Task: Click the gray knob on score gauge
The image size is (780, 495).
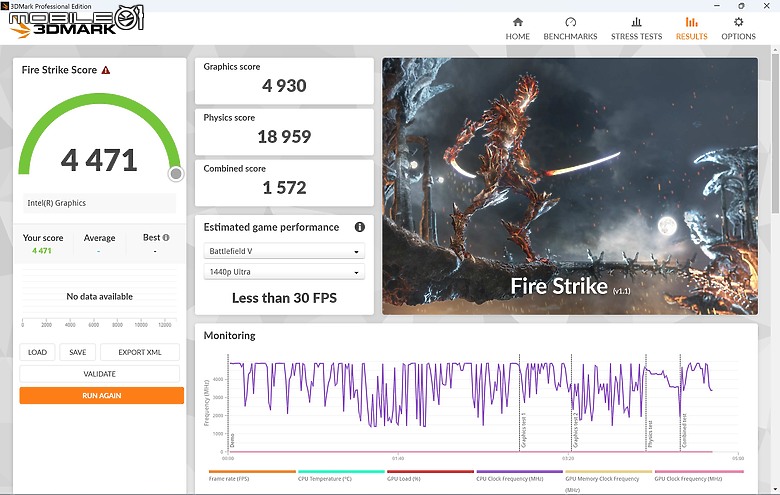Action: [176, 174]
